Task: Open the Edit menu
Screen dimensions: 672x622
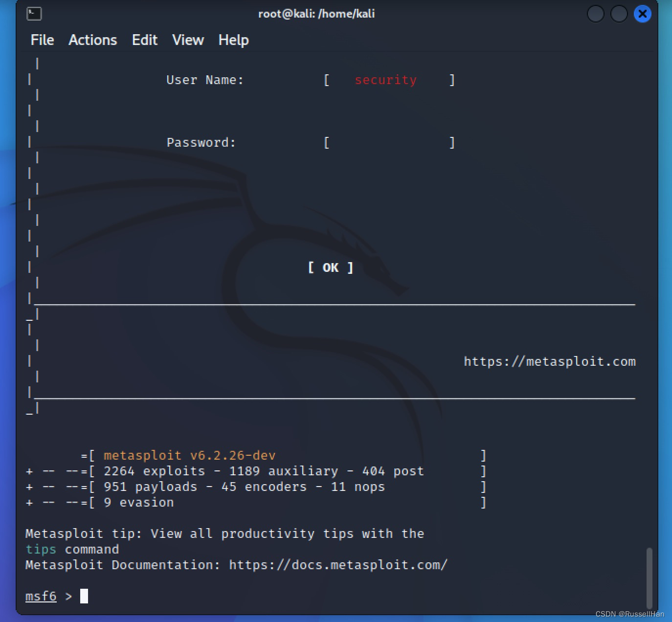Action: point(145,40)
